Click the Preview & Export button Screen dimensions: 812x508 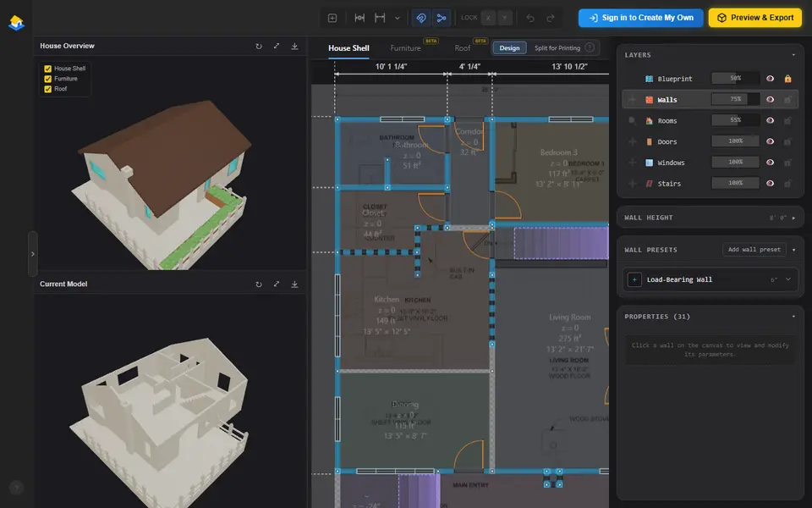755,18
